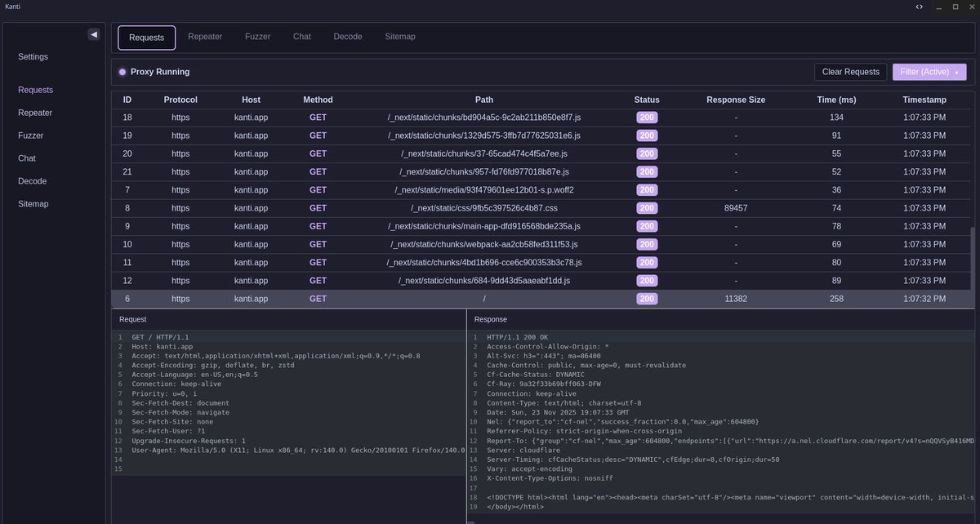
Task: Click the DOCTYPE html response body line
Action: [729, 497]
